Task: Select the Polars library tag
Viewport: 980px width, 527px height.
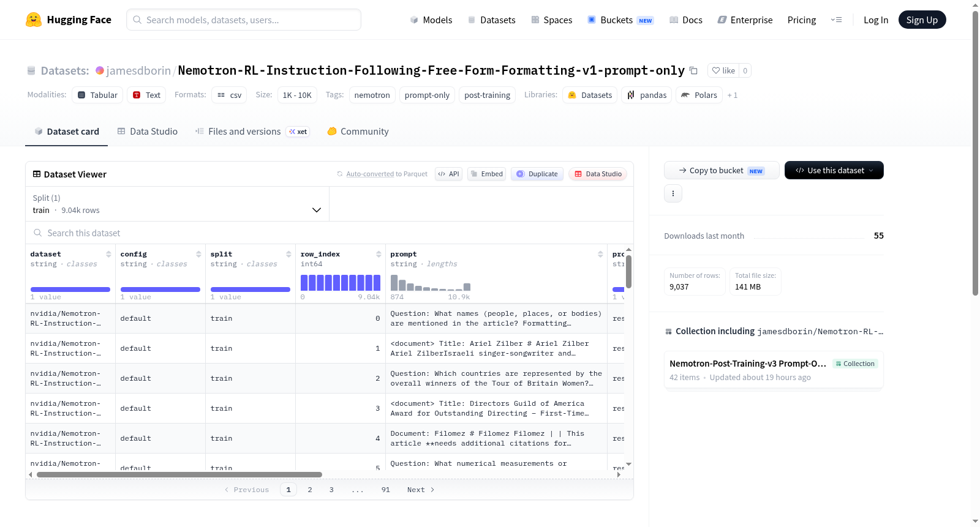Action: 699,95
